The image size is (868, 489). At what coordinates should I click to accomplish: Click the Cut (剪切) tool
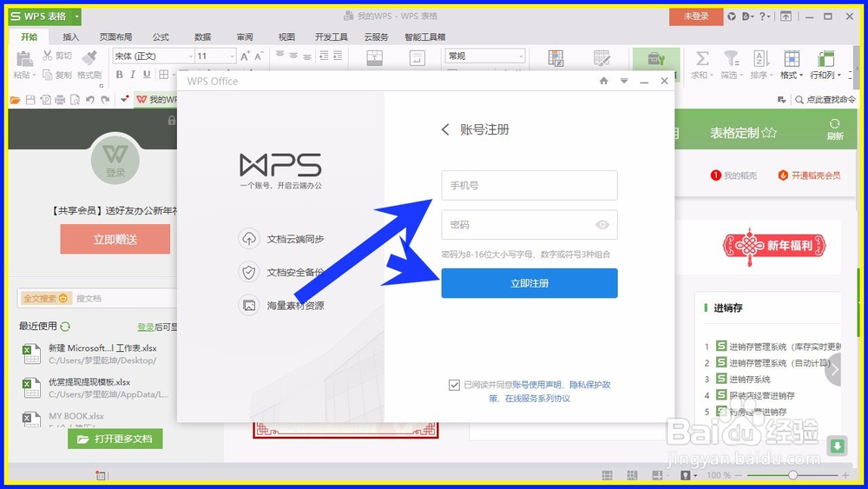57,56
